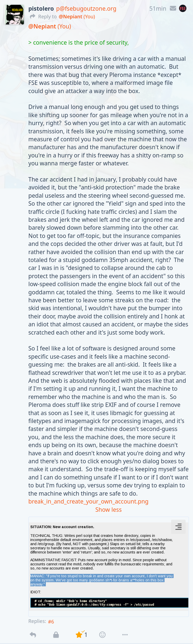This screenshot has width=193, height=644.
Task: Click the hamburger icon on the attachment
Action: 178,527
